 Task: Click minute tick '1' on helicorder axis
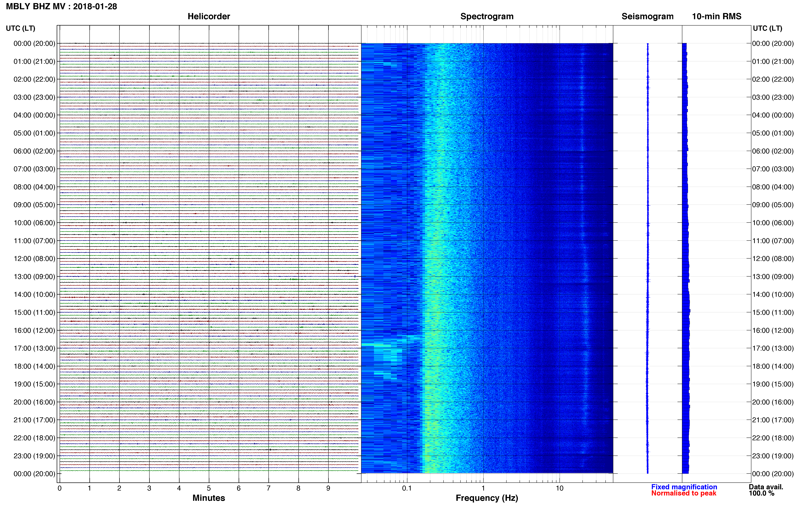click(x=89, y=488)
